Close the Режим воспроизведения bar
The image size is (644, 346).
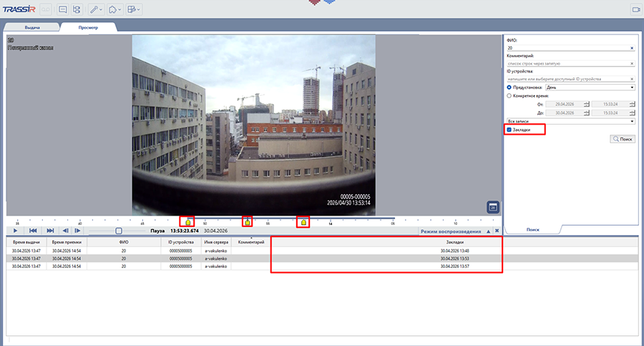pyautogui.click(x=497, y=231)
